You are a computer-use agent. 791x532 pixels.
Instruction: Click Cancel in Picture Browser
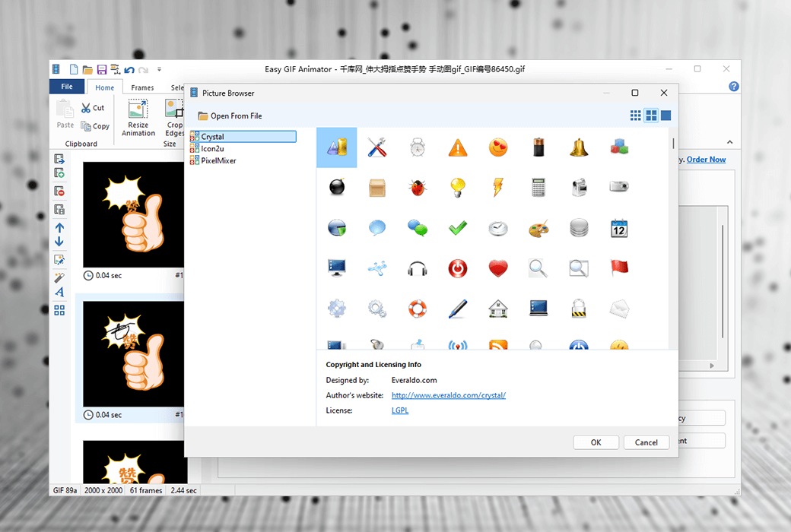tap(646, 442)
